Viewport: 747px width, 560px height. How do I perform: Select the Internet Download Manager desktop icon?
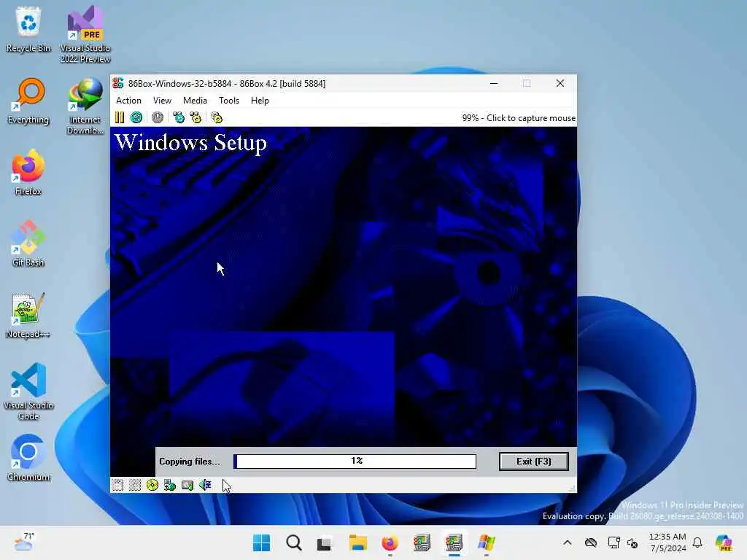click(x=85, y=106)
